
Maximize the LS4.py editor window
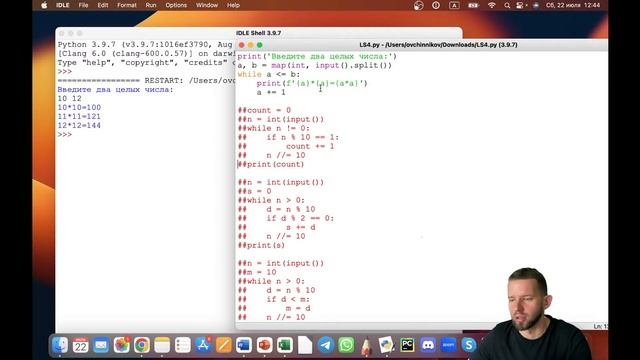click(x=260, y=45)
